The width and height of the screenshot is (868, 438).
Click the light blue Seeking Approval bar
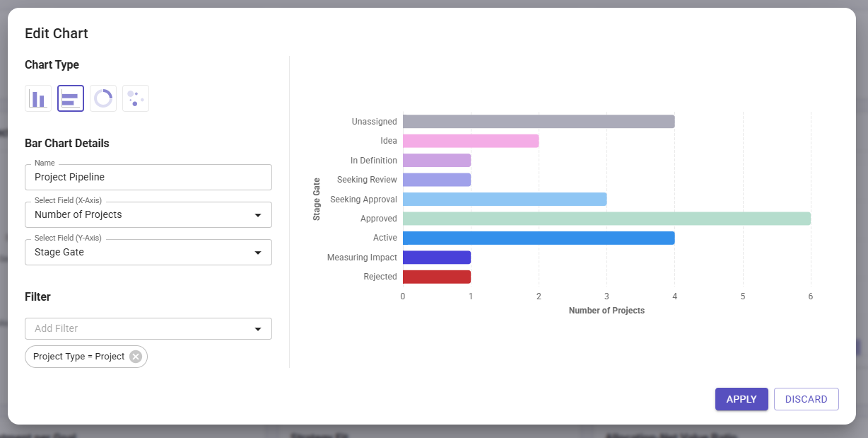coord(505,200)
